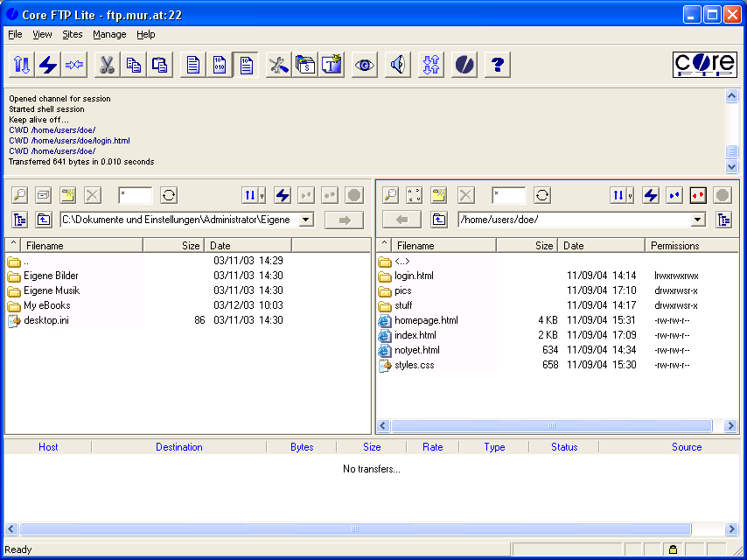This screenshot has width=747, height=560.
Task: Switch transfers to ASCII mode
Action: (192, 64)
